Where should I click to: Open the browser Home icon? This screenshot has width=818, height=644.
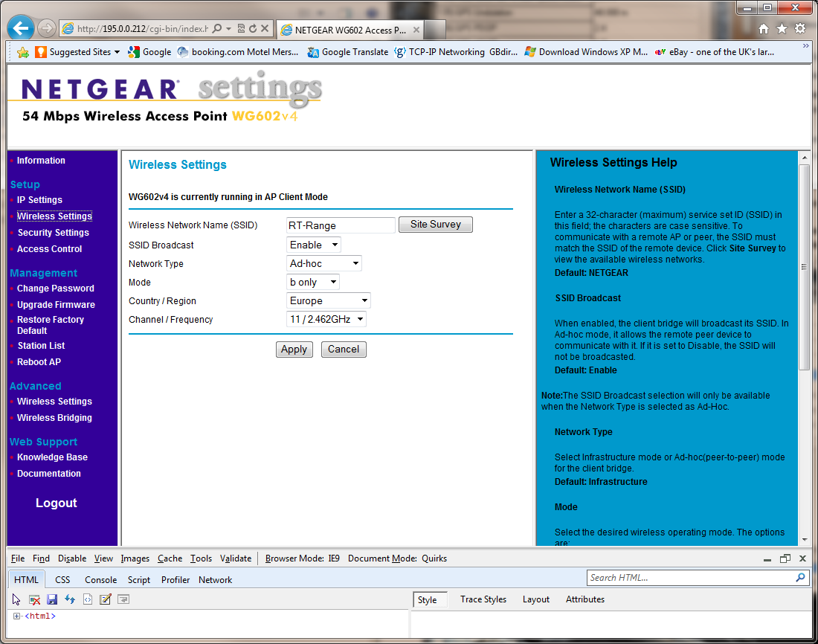click(764, 28)
